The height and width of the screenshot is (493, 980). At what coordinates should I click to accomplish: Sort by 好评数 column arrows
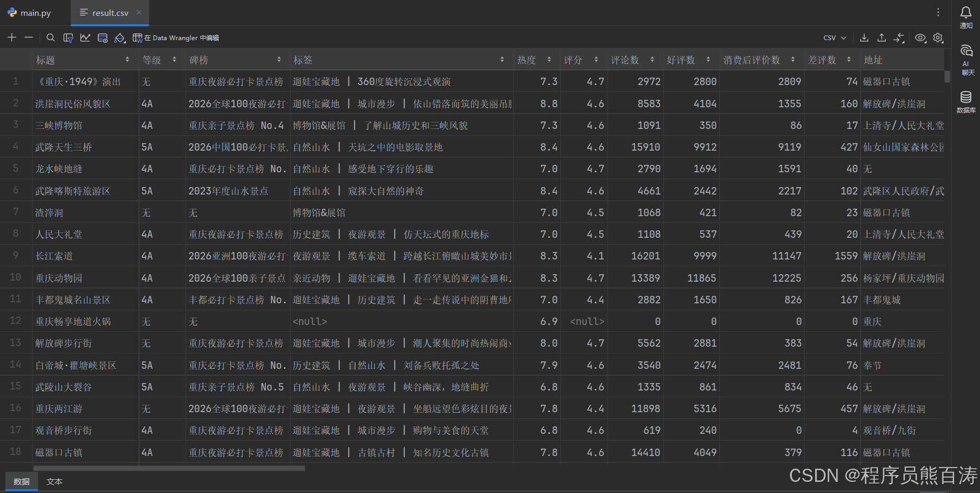pyautogui.click(x=708, y=60)
